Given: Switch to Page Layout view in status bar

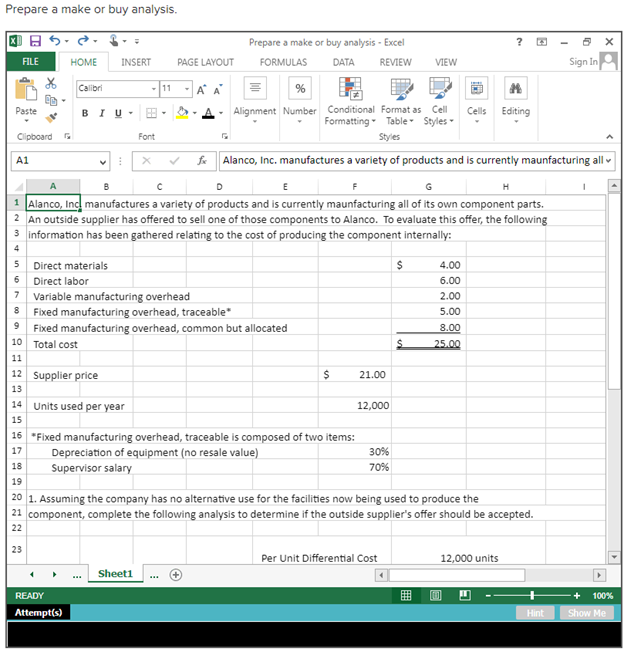Looking at the screenshot, I should pos(435,595).
